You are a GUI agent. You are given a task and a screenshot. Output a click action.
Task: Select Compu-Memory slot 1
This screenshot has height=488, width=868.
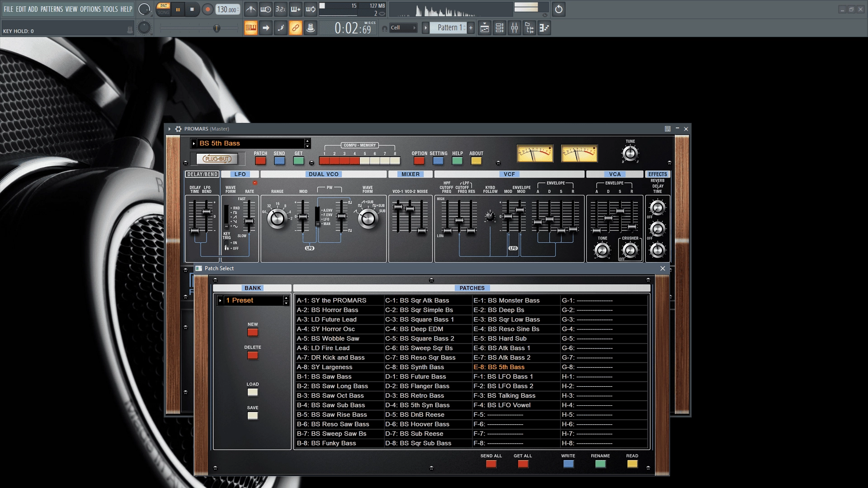point(324,160)
